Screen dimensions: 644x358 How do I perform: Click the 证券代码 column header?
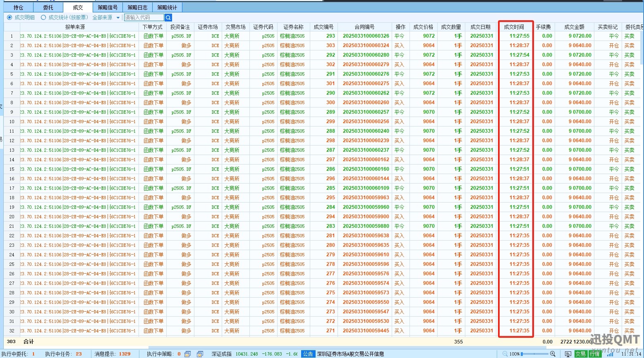pyautogui.click(x=263, y=27)
